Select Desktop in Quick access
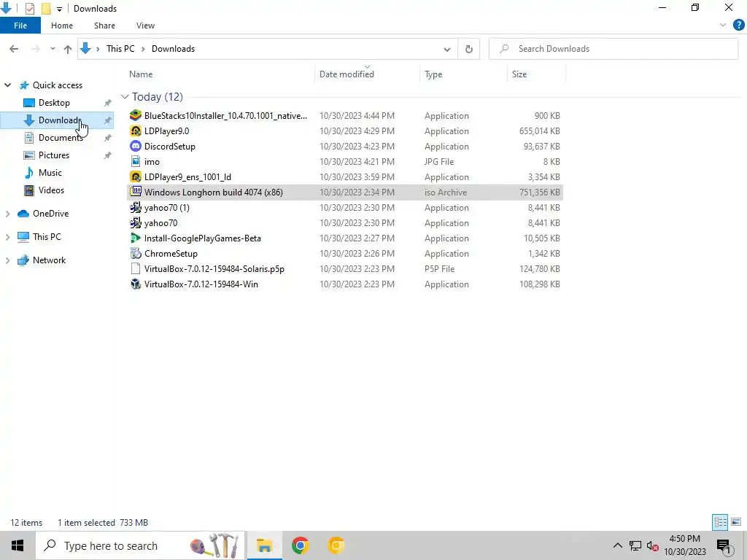This screenshot has width=747, height=560. pyautogui.click(x=54, y=103)
